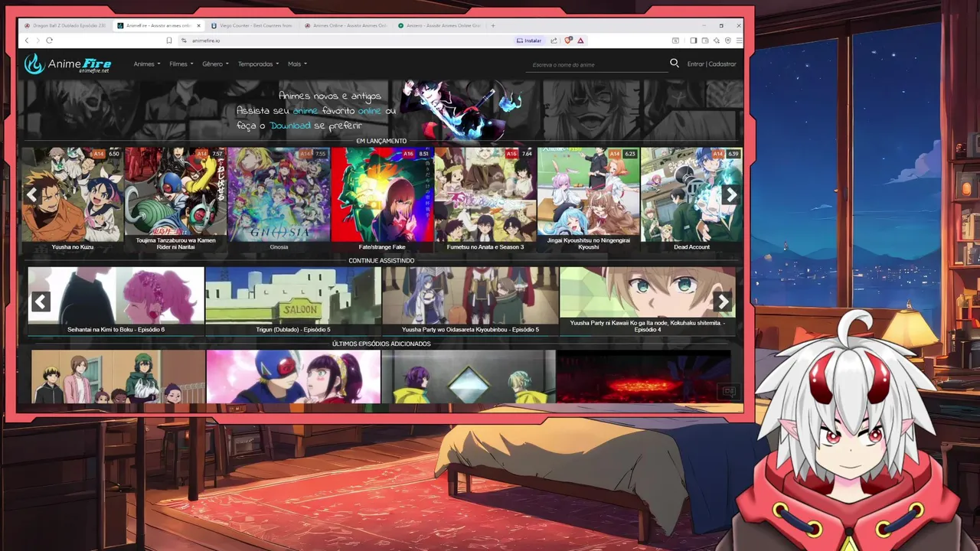
Task: Expand the Filmes dropdown menu
Action: click(x=181, y=64)
